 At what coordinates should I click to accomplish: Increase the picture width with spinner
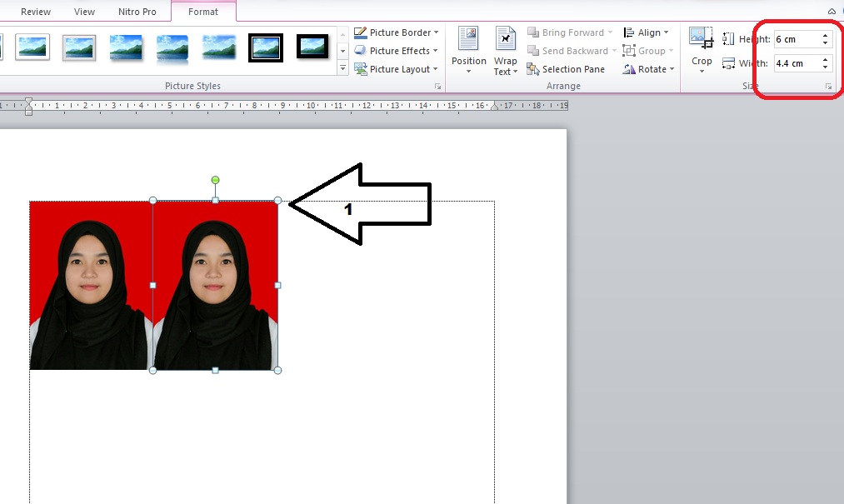coord(825,60)
